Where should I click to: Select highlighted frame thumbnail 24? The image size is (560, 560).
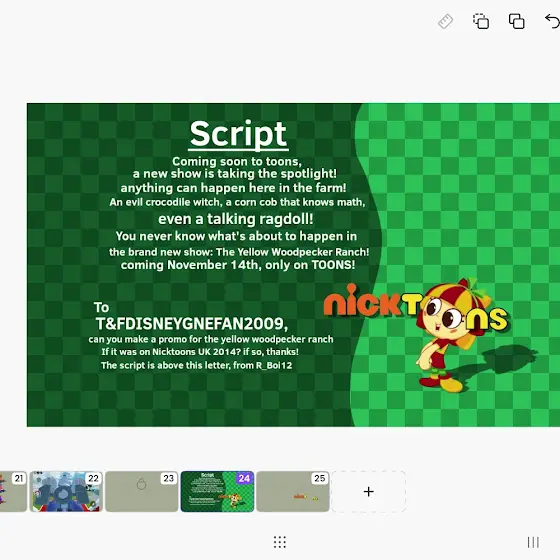pos(218,491)
